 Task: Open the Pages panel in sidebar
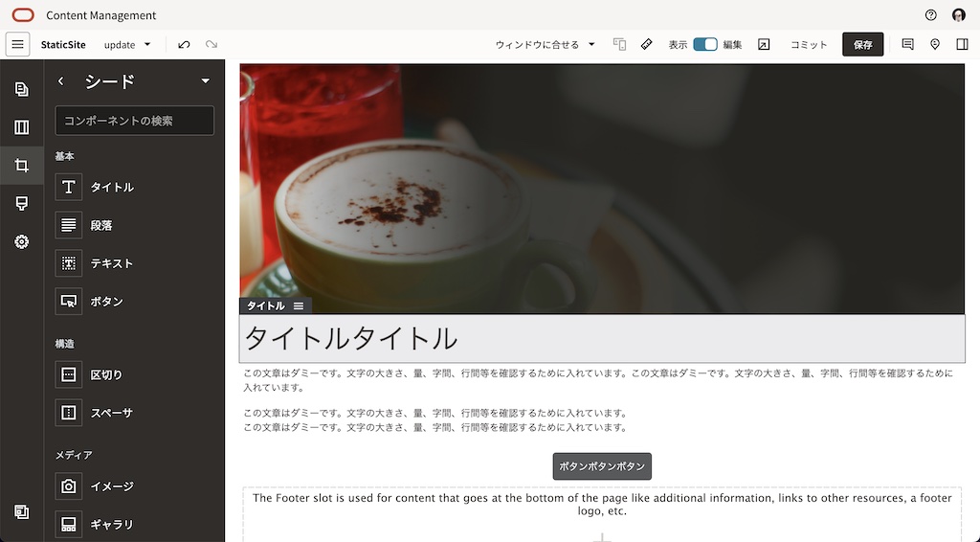click(21, 89)
